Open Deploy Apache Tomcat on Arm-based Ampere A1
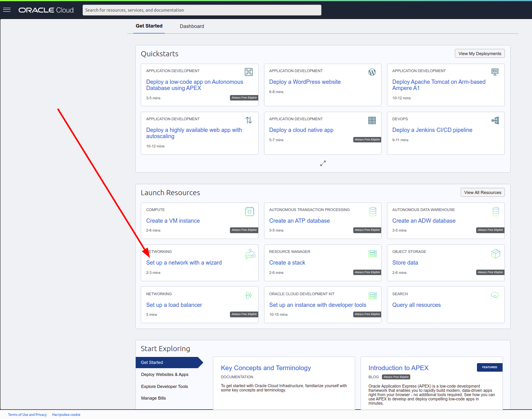Image resolution: width=532 pixels, height=419 pixels. tap(439, 85)
